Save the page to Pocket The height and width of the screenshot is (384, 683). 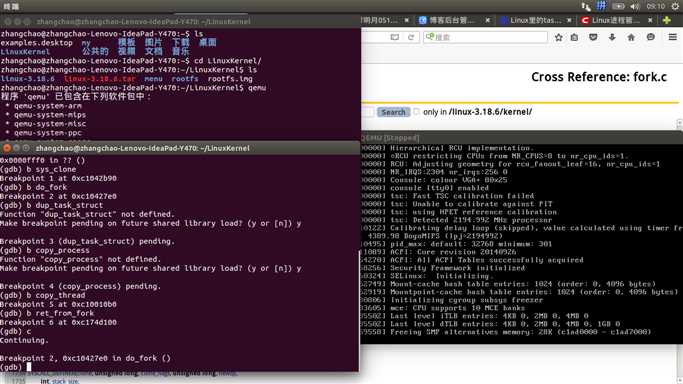(x=593, y=37)
